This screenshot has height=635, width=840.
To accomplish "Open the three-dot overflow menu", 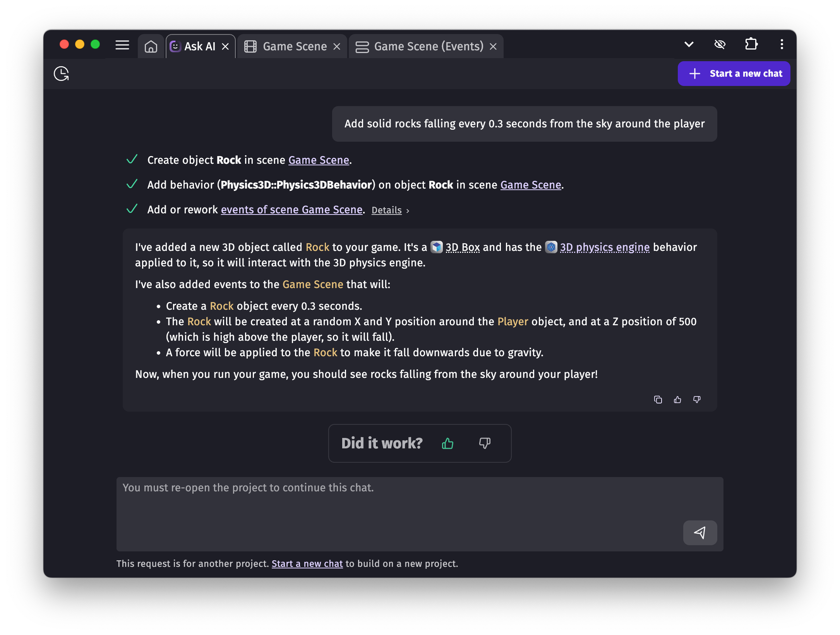I will coord(782,44).
